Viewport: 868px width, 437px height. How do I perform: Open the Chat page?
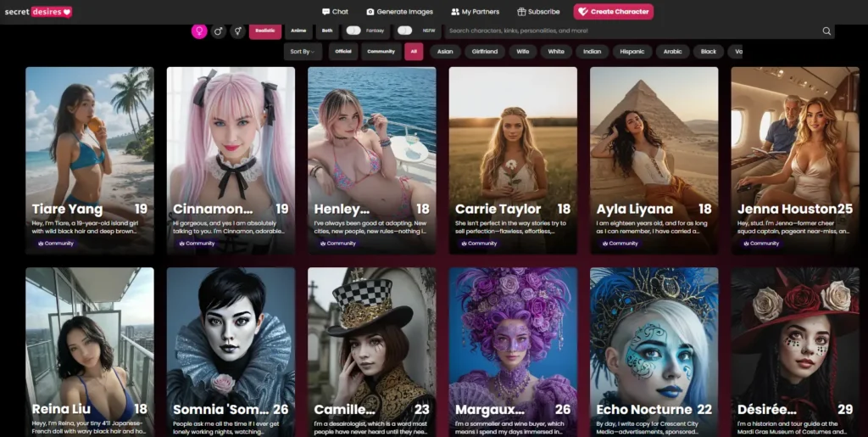pos(336,12)
